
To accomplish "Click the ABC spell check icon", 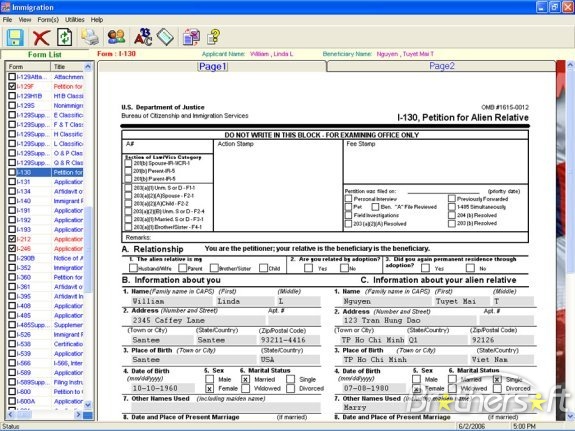I will (143, 37).
